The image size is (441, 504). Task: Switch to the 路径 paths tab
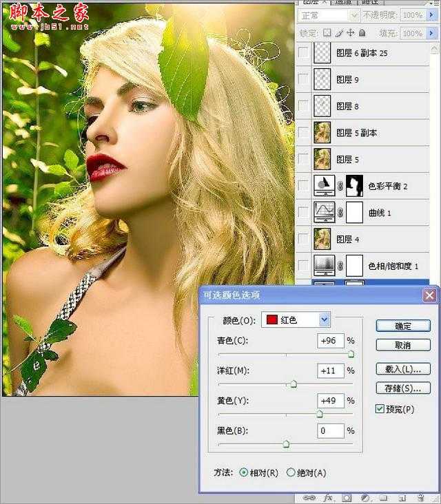point(370,2)
